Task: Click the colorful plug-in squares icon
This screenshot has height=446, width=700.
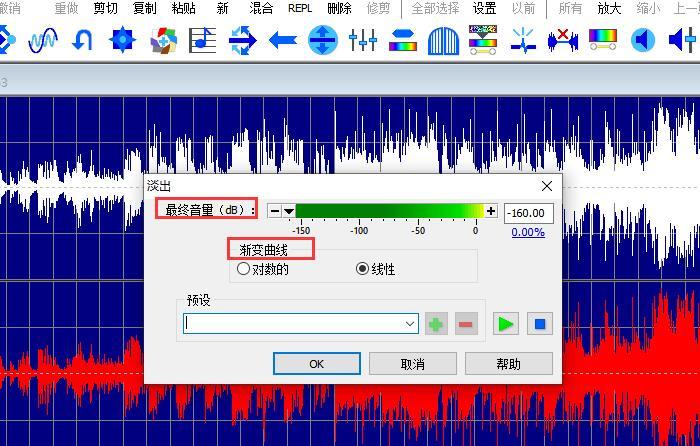Action: [x=163, y=40]
